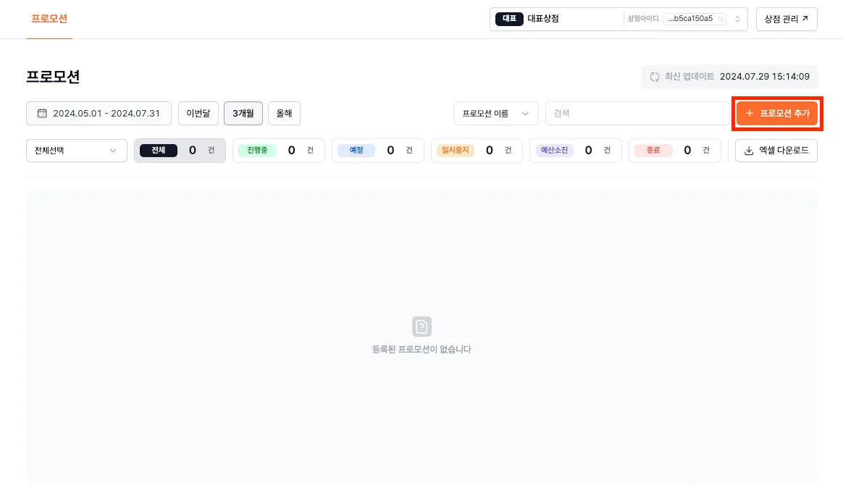Click the empty-state document icon
Image resolution: width=843 pixels, height=504 pixels.
[x=421, y=326]
